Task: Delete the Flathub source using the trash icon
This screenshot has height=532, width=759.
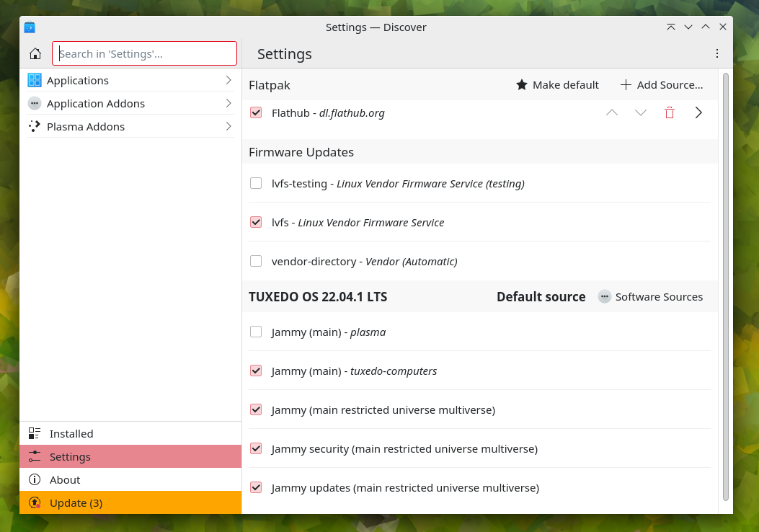Action: tap(669, 112)
